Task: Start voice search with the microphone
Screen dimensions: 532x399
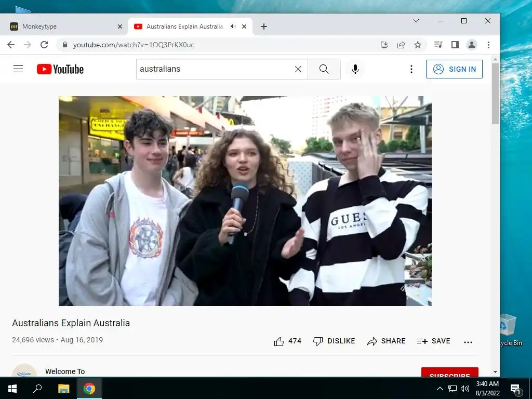Action: 355,69
